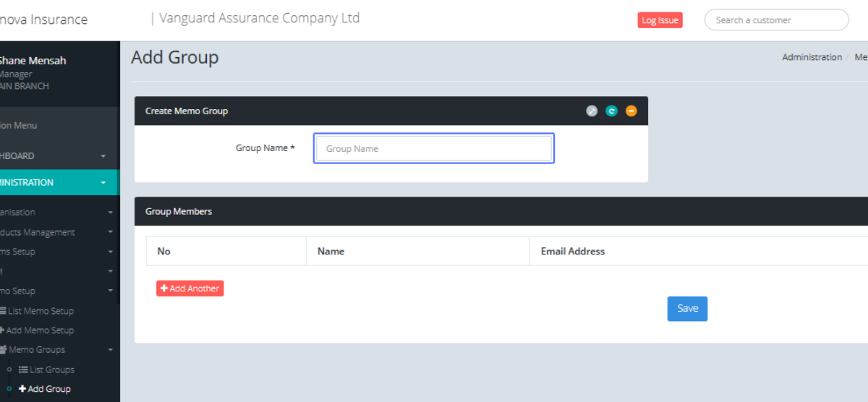
Task: Expand the Organisation submenu arrow
Action: click(110, 213)
